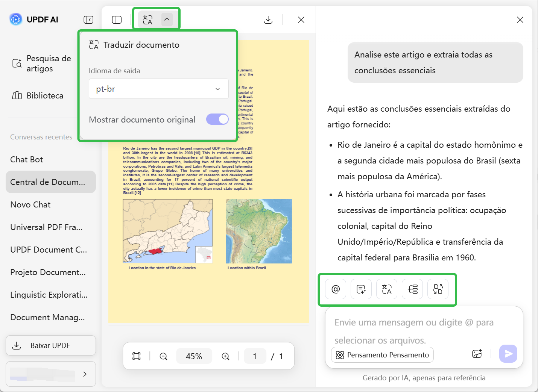The width and height of the screenshot is (538, 392).
Task: Click the UPDF AI logo icon
Action: pyautogui.click(x=16, y=19)
